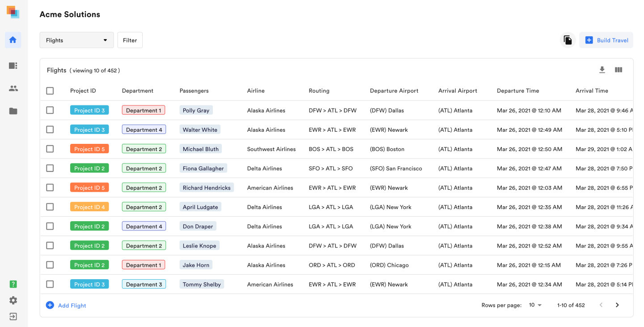Image resolution: width=644 pixels, height=327 pixels.
Task: Click the SFO > ATL > SFO routing cell
Action: pyautogui.click(x=330, y=168)
